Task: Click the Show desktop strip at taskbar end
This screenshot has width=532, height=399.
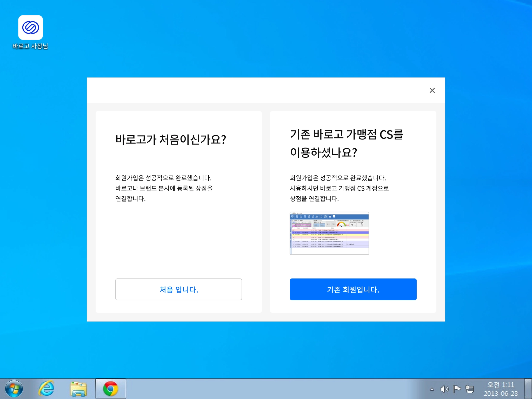Action: point(529,389)
